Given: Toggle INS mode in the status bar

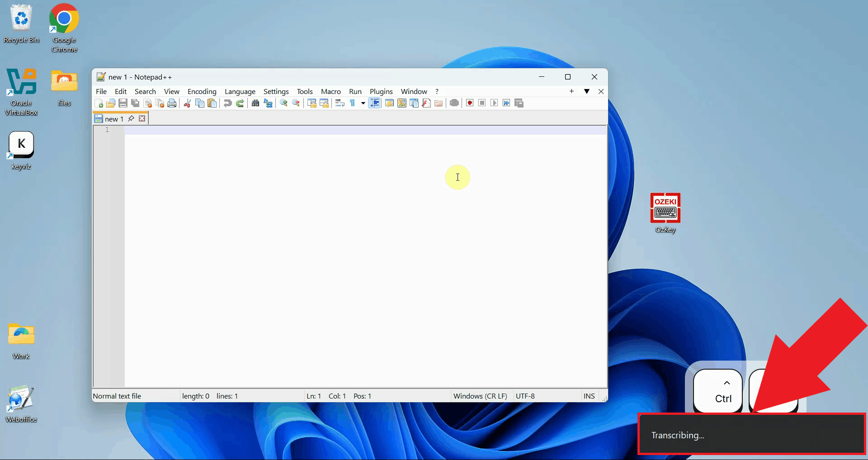Looking at the screenshot, I should click(x=589, y=395).
